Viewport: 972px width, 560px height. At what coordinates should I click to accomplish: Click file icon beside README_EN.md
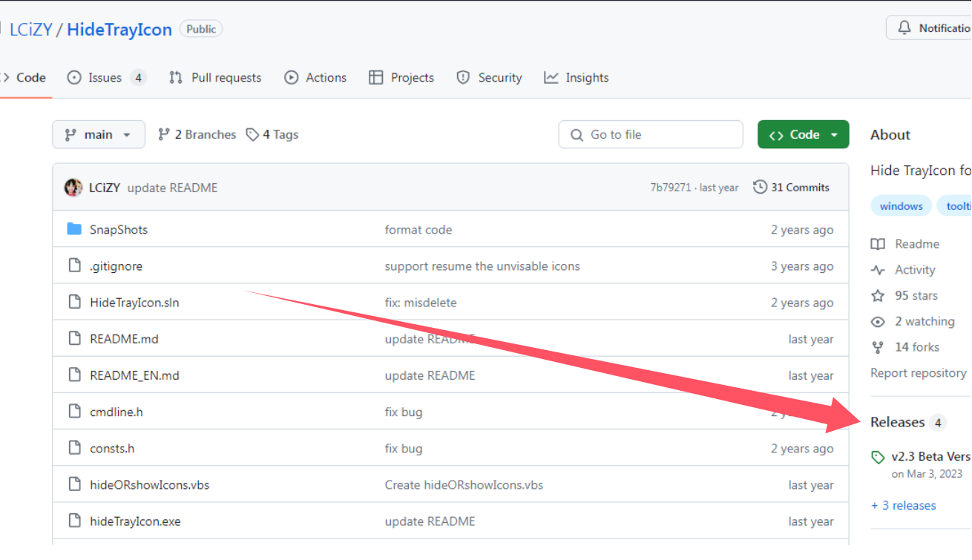[74, 375]
